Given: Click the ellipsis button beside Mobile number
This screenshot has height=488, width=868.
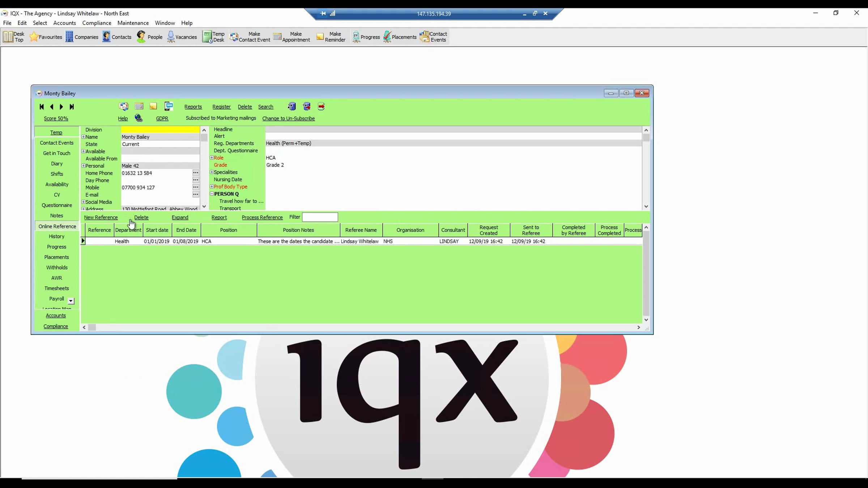Looking at the screenshot, I should click(196, 187).
